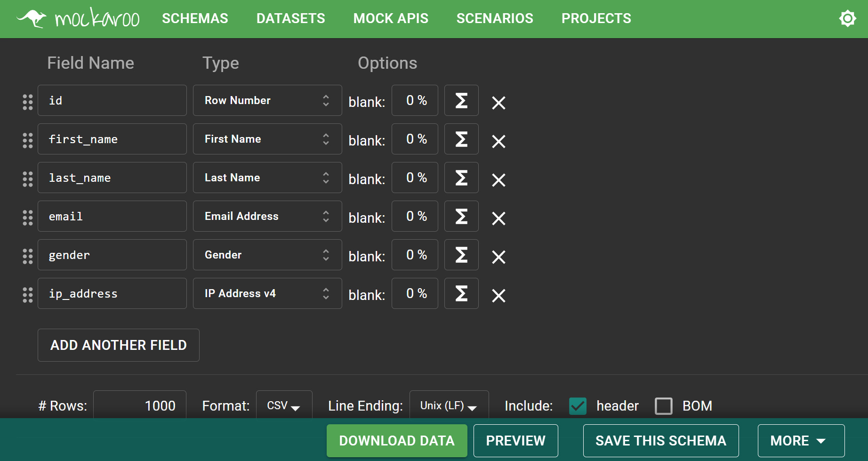Go to the SCHEMAS menu

pyautogui.click(x=195, y=19)
